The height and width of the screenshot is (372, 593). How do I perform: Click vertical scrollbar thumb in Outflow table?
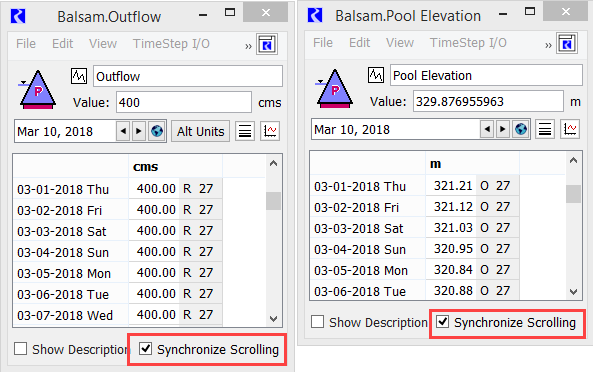(273, 201)
